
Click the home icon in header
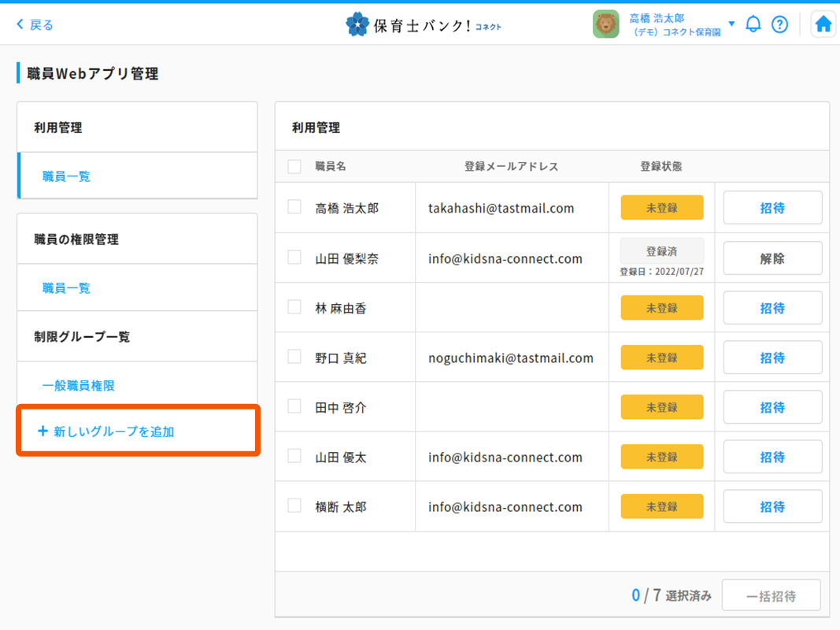coord(823,24)
